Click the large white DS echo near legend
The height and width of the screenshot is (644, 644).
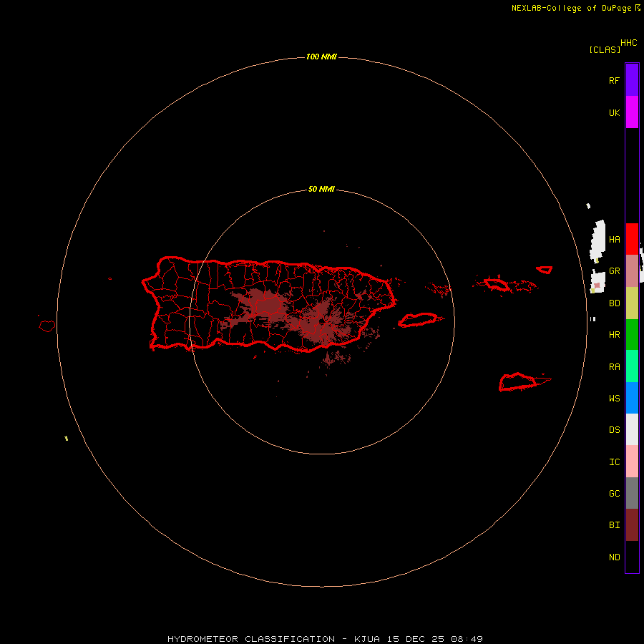(x=597, y=240)
